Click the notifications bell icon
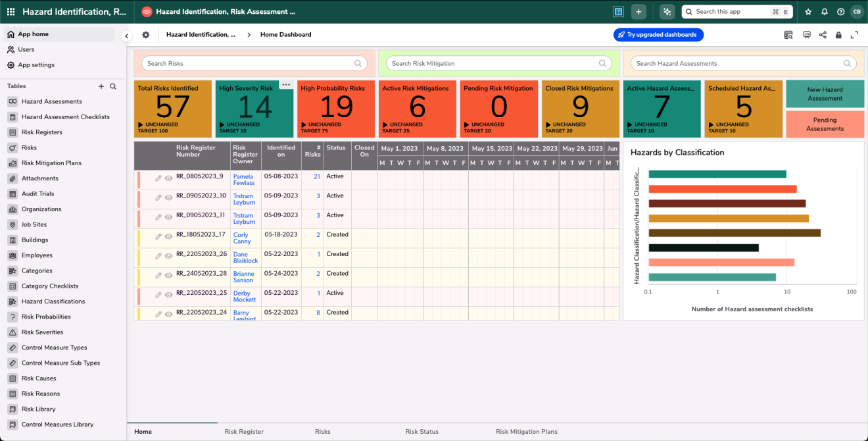Image resolution: width=868 pixels, height=441 pixels. [825, 12]
